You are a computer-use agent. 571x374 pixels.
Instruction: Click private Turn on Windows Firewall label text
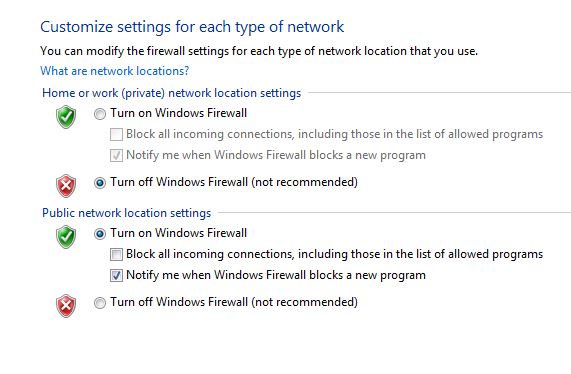tap(178, 113)
